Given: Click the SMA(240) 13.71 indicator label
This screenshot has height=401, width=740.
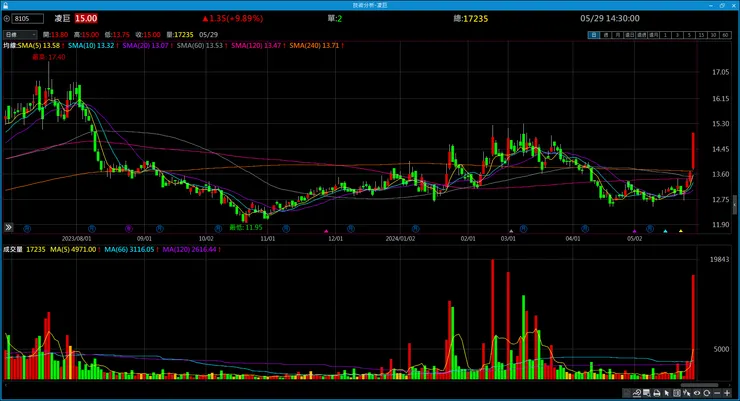Looking at the screenshot, I should [x=316, y=46].
